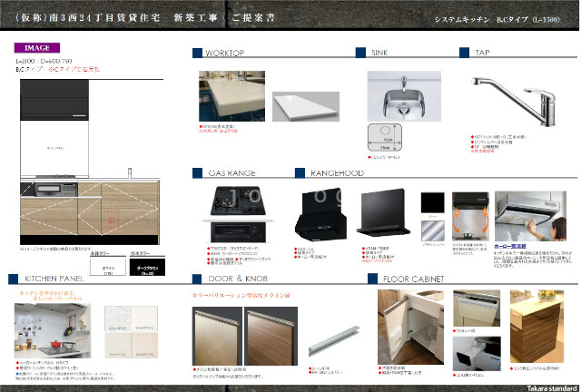The image size is (581, 392).
Task: Click the silver metallic color swatch
Action: (x=432, y=230)
